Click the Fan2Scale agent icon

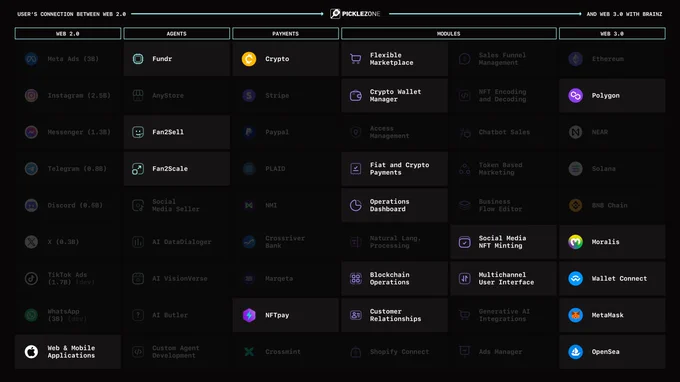pos(138,169)
